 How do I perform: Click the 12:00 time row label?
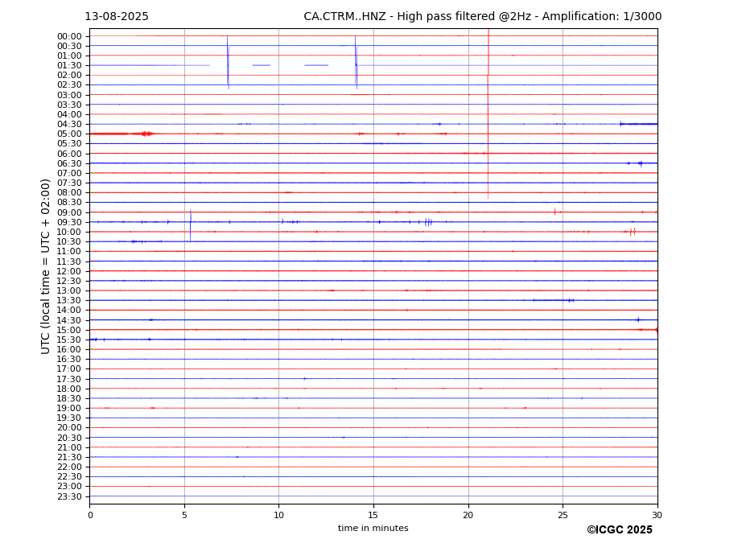(69, 271)
